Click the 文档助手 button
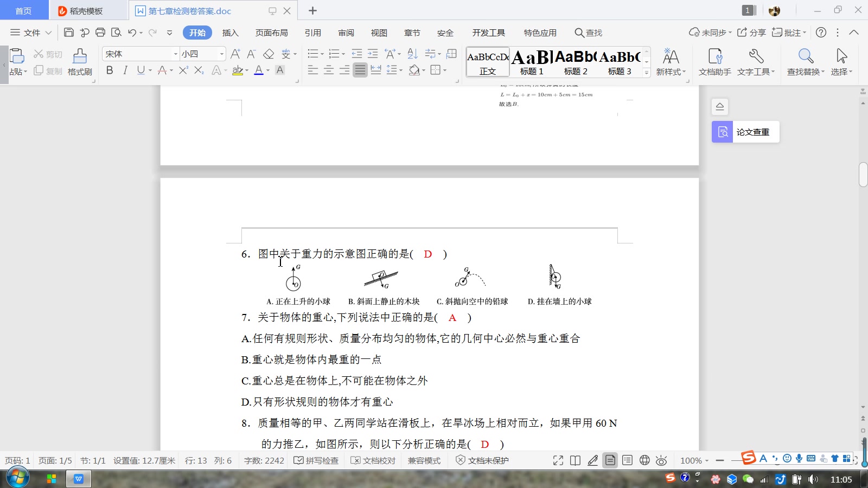This screenshot has width=868, height=488. 715,62
